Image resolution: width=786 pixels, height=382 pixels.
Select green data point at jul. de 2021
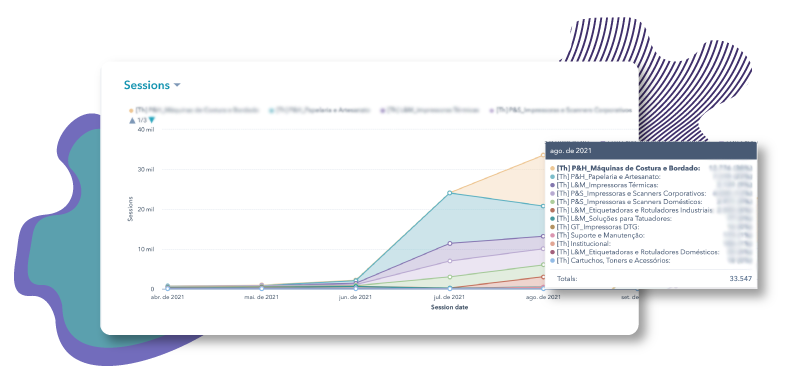point(450,277)
